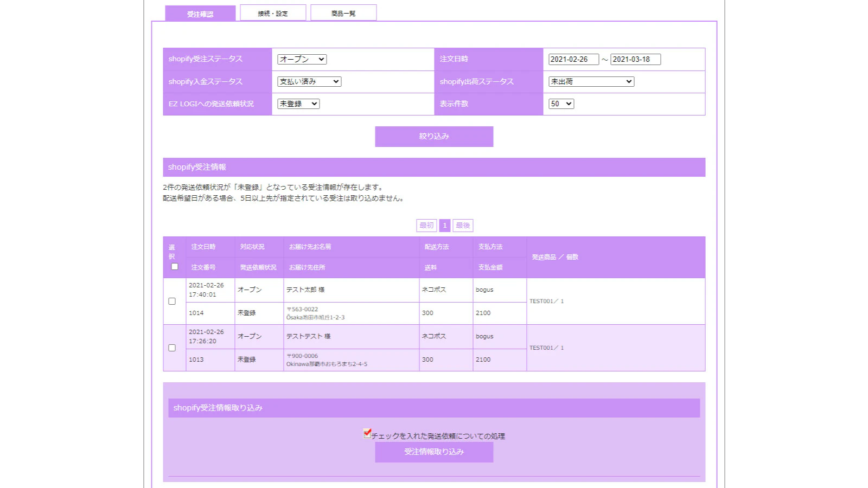Click the end date field 2021-03-18
This screenshot has height=488, width=868.
pyautogui.click(x=635, y=59)
